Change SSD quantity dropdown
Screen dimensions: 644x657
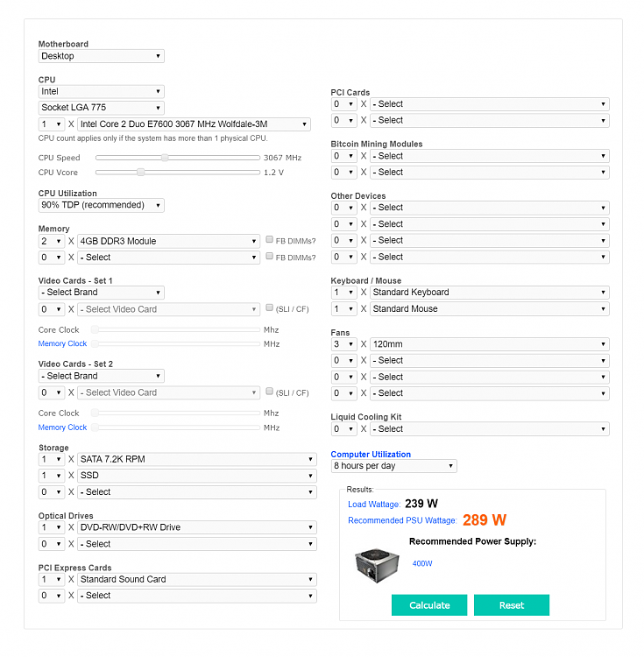(x=52, y=476)
